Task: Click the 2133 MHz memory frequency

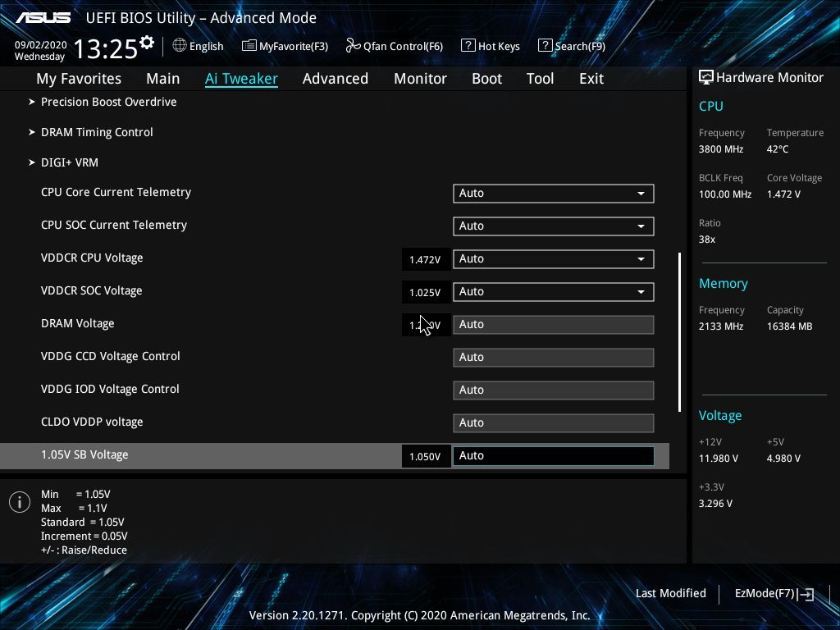Action: pyautogui.click(x=721, y=326)
